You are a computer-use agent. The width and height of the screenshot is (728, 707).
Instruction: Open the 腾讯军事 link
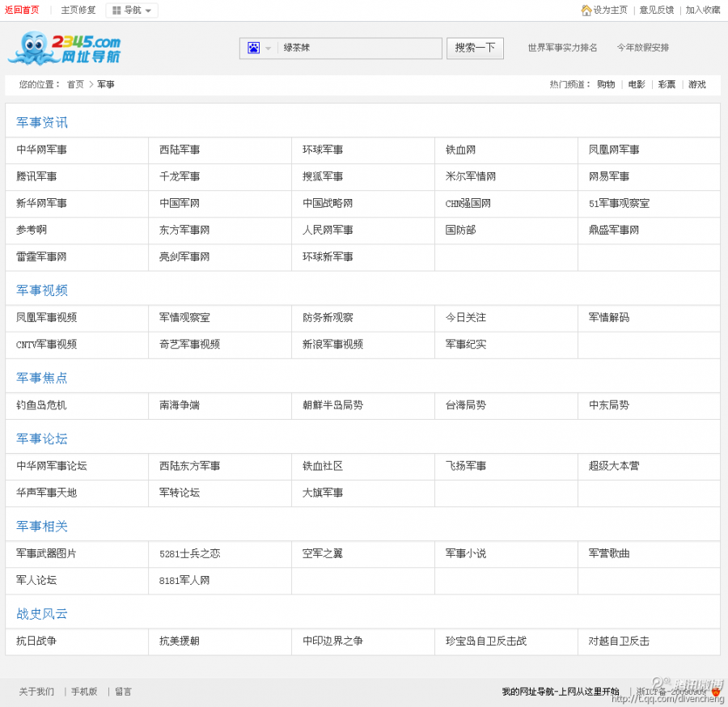pos(36,176)
